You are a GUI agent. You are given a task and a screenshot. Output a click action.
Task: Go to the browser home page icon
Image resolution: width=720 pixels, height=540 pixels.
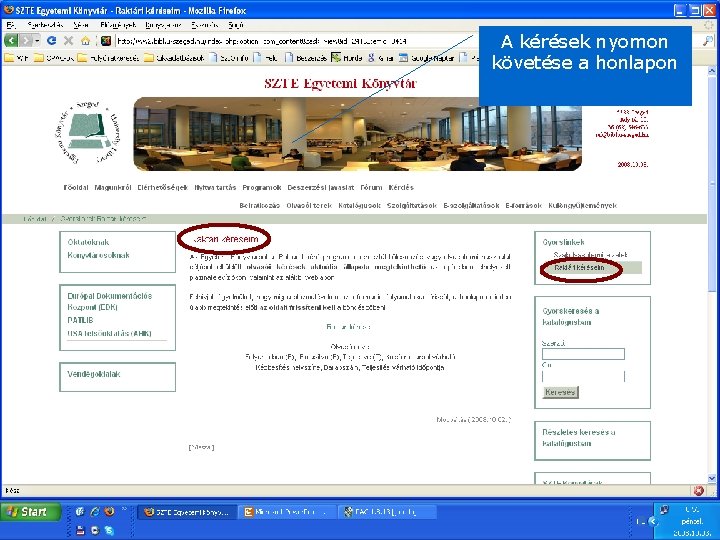click(x=85, y=41)
